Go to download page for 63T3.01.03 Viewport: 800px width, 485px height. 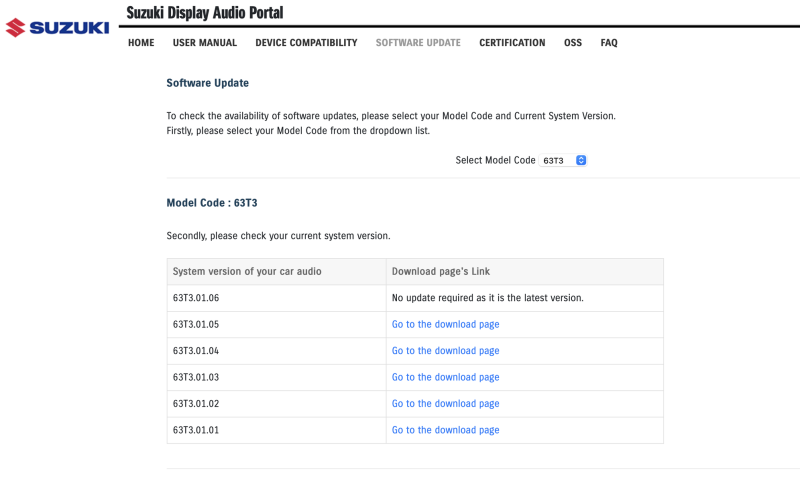pyautogui.click(x=445, y=377)
